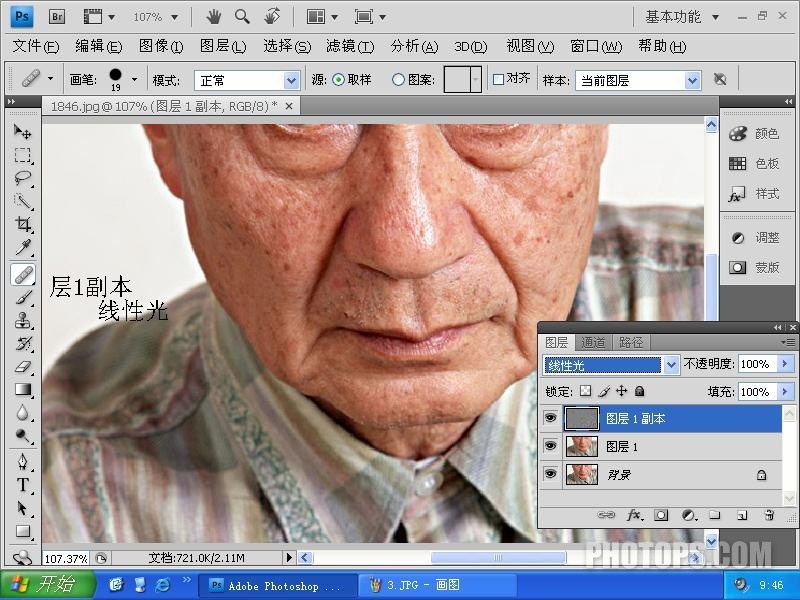Create a new layer group
The image size is (800, 600).
715,515
